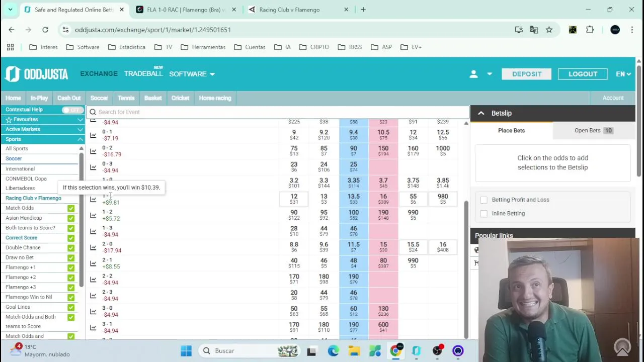Click pink lay odds 10.5 for 0 - 1
The height and width of the screenshot is (362, 644).
(x=383, y=135)
